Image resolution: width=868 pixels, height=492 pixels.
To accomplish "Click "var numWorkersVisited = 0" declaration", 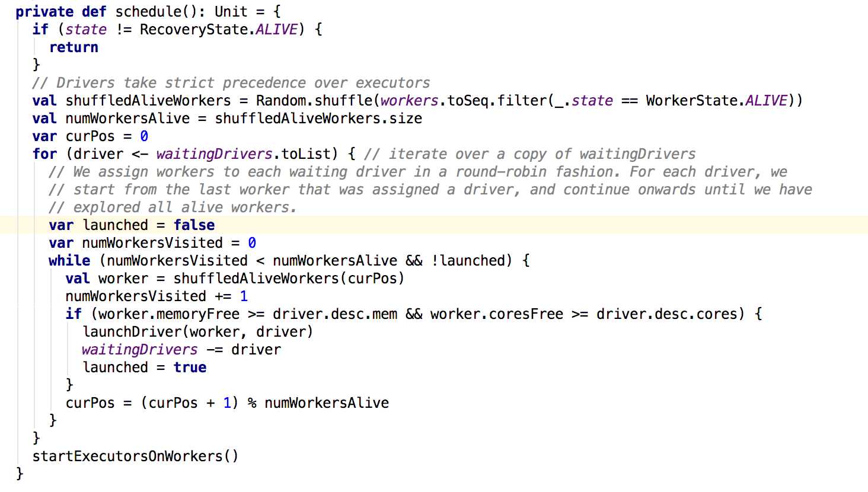I will [x=152, y=243].
